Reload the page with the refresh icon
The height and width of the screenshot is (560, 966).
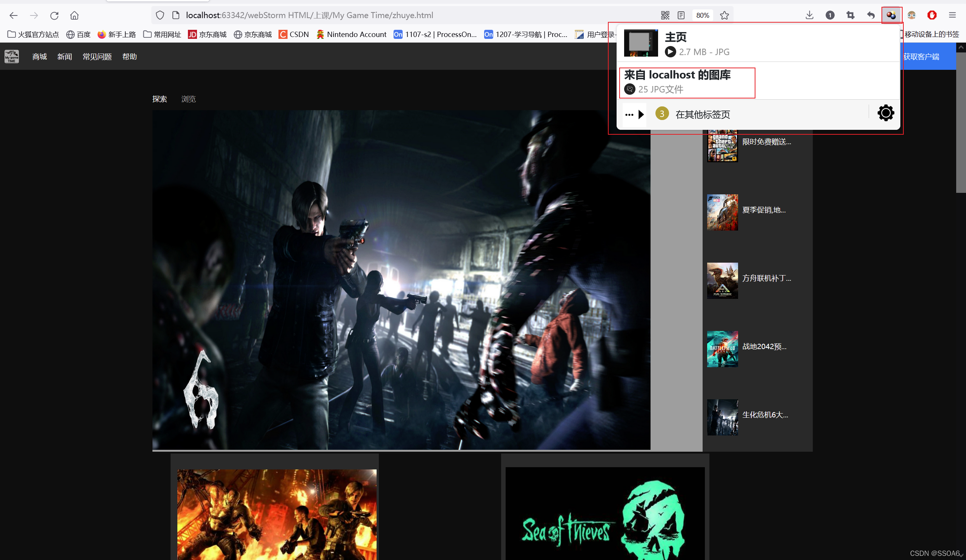(x=54, y=15)
